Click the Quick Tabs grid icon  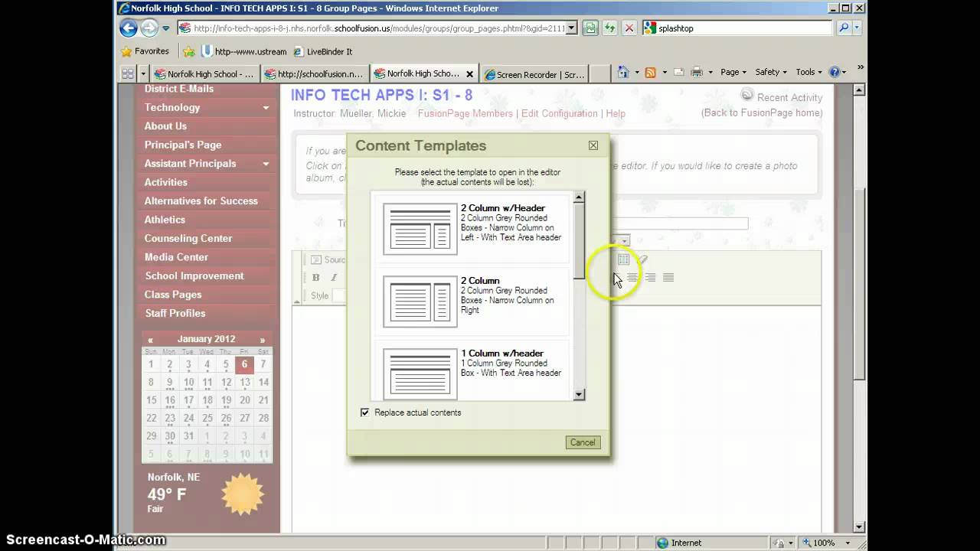[128, 73]
